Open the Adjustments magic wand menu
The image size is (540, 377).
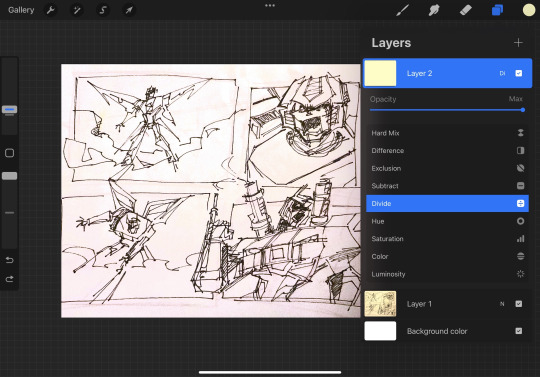coord(76,10)
